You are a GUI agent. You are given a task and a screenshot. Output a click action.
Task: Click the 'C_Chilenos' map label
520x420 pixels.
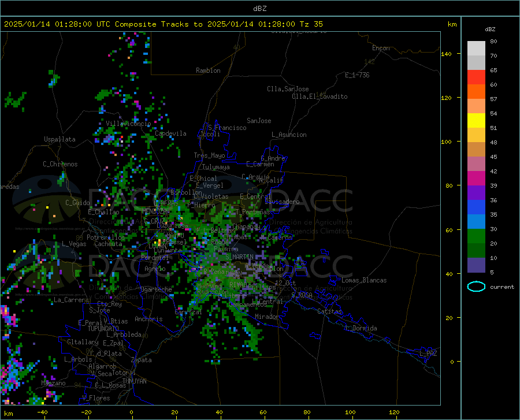click(60, 164)
